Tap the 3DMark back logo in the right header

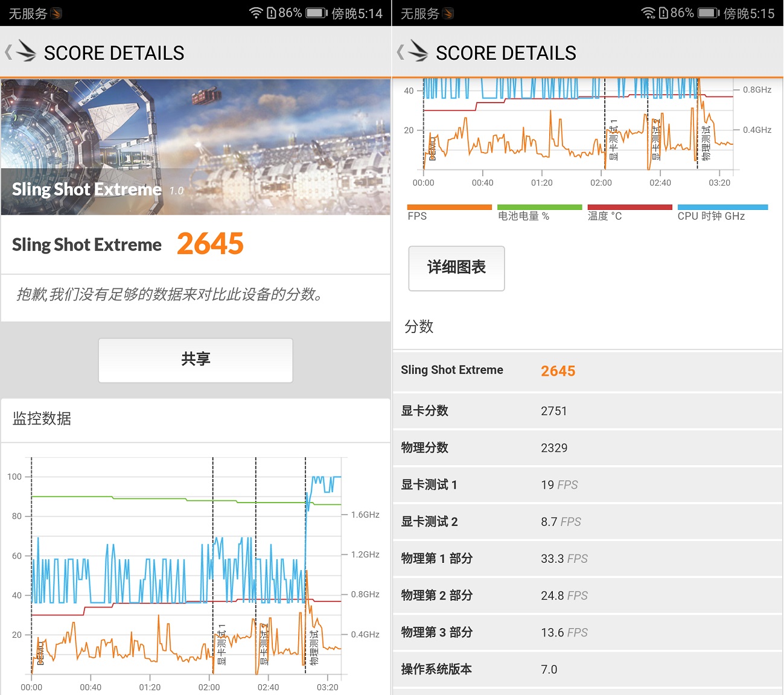point(413,52)
